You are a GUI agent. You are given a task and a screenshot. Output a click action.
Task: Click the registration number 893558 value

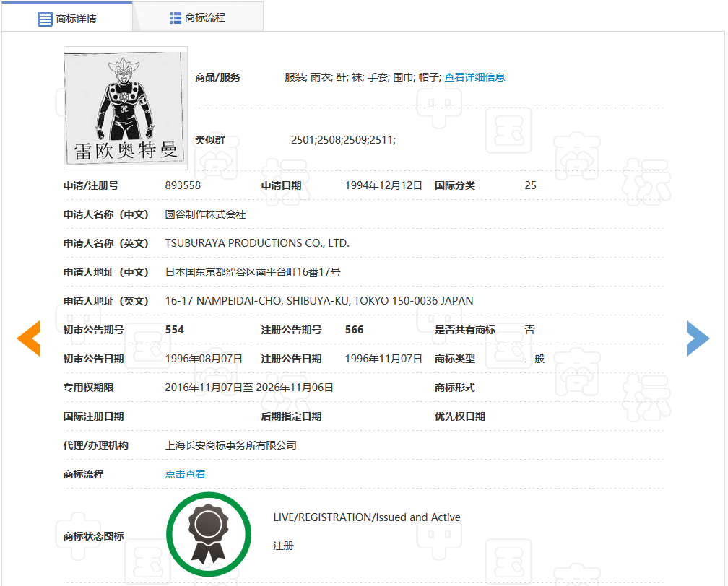tap(183, 185)
